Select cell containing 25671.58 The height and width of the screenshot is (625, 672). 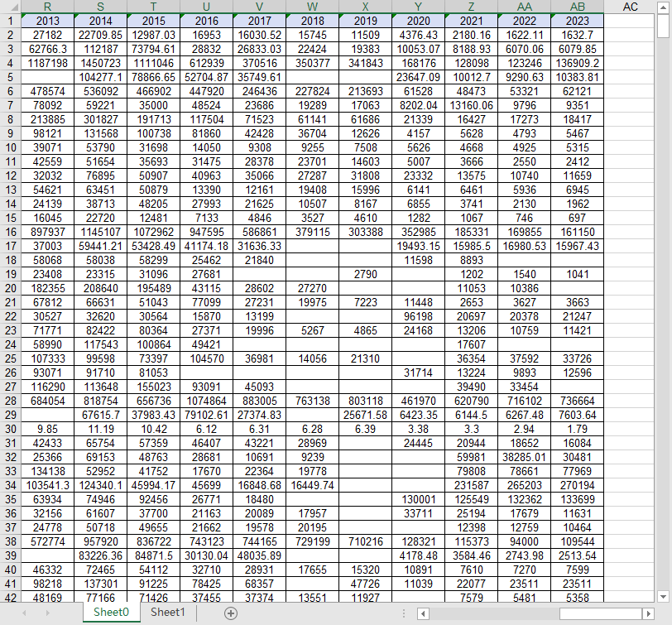point(365,415)
